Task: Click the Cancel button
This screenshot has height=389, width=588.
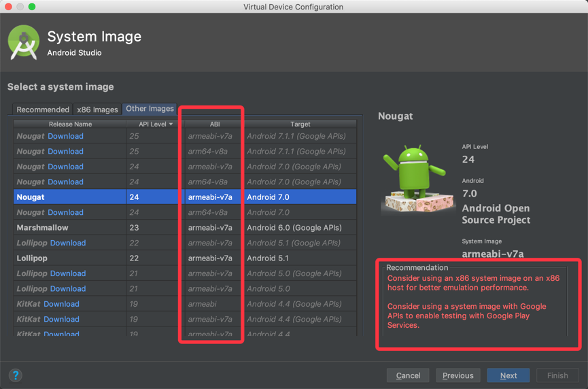Action: (x=408, y=375)
